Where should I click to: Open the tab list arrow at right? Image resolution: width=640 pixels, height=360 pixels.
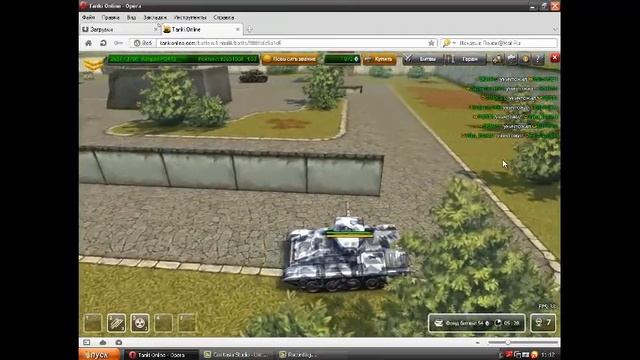(555, 29)
